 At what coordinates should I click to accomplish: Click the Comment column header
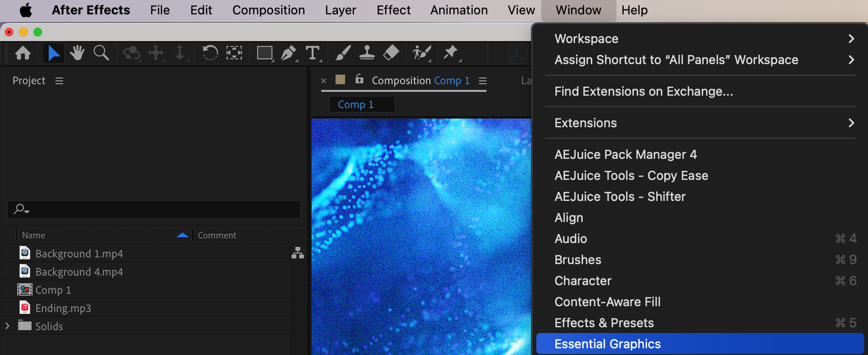217,235
